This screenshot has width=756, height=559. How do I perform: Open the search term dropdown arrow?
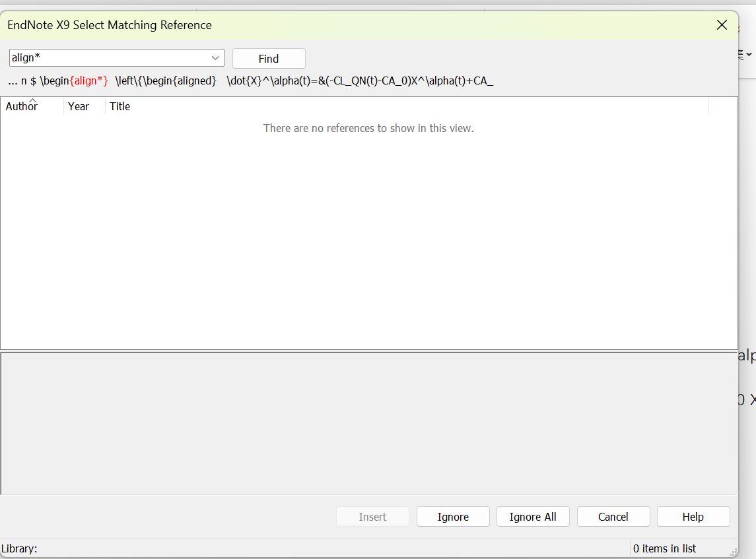tap(215, 58)
